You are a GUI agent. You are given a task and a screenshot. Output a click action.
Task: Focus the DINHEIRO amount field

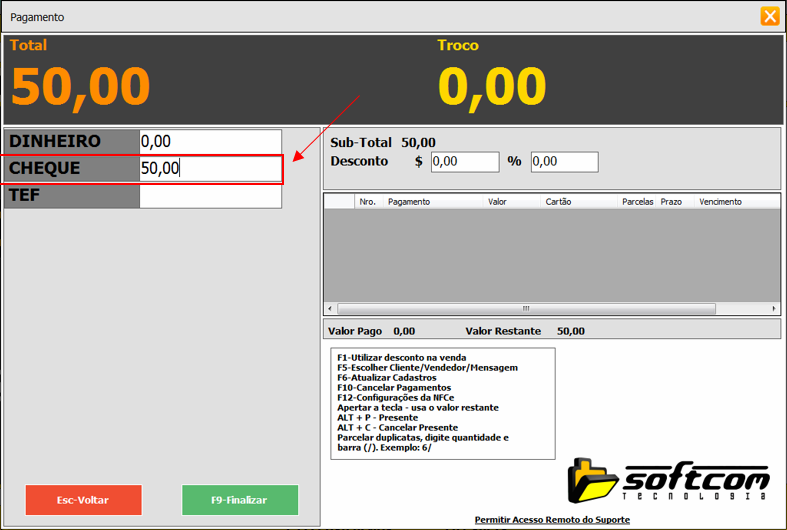[x=210, y=142]
